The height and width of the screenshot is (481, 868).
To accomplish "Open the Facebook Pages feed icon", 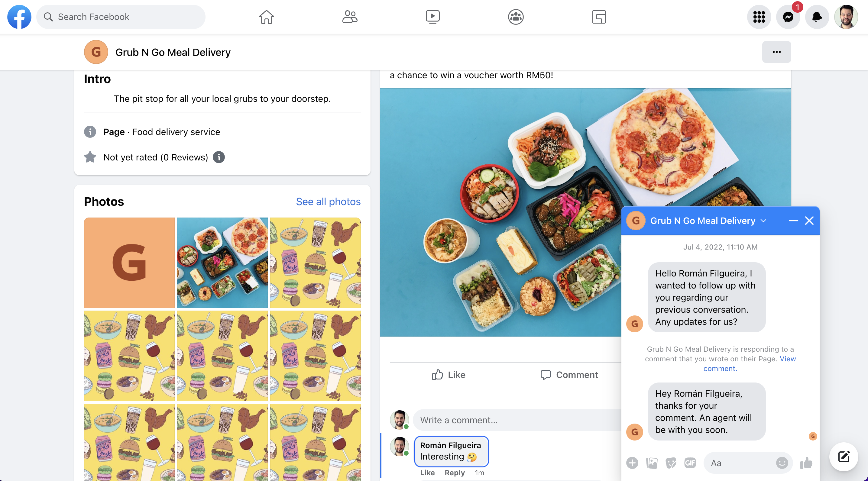I will pos(599,16).
